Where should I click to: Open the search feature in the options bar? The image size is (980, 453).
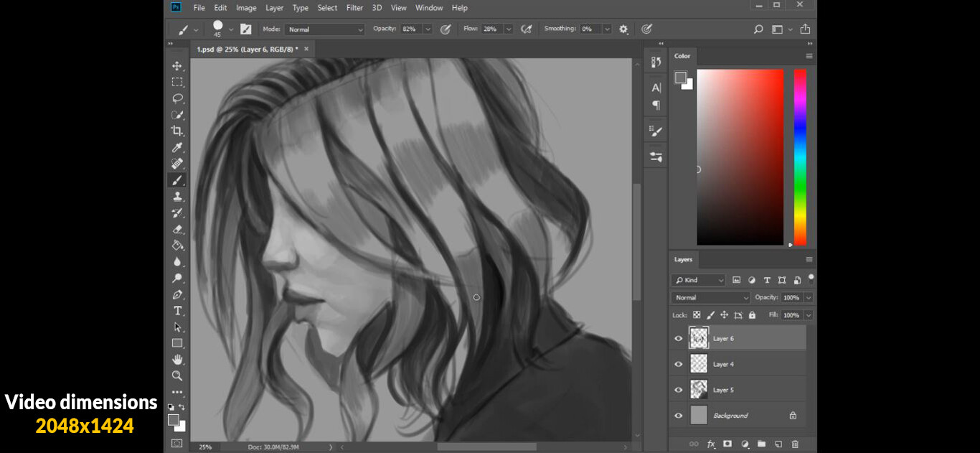758,29
